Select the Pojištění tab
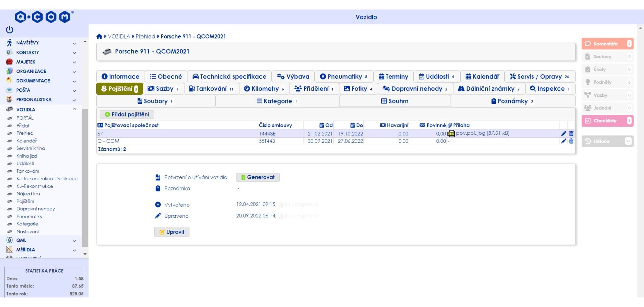 119,89
